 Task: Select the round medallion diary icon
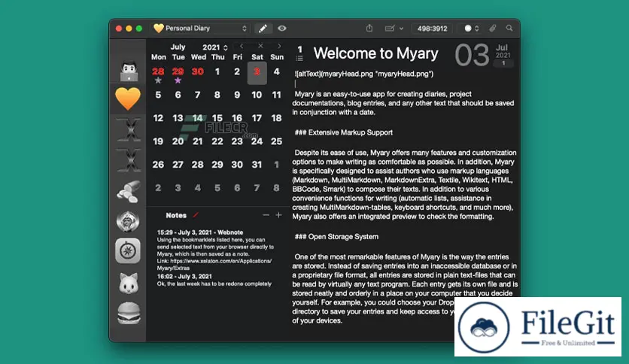coord(128,221)
